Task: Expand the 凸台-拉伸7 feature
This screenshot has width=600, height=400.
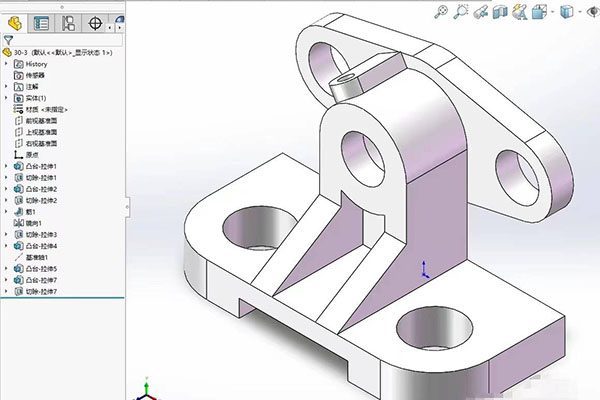Action: pos(6,280)
